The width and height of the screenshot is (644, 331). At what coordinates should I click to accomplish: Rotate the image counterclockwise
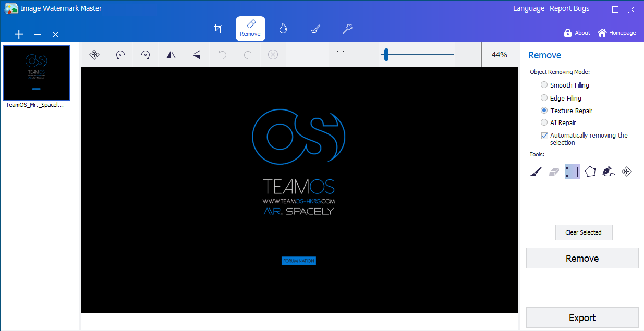click(x=120, y=55)
